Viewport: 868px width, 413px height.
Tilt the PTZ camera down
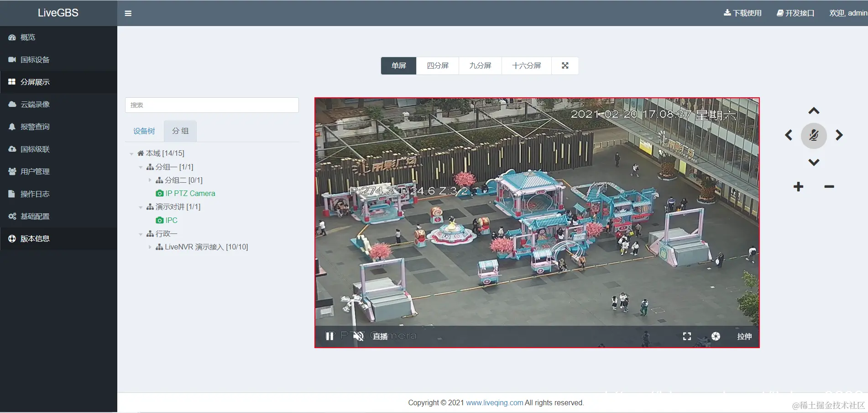tap(814, 162)
